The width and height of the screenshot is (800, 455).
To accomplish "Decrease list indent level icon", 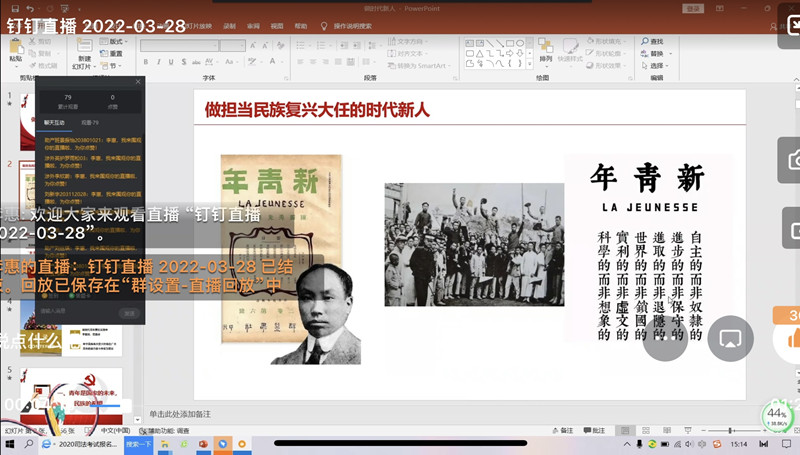I will coord(344,45).
